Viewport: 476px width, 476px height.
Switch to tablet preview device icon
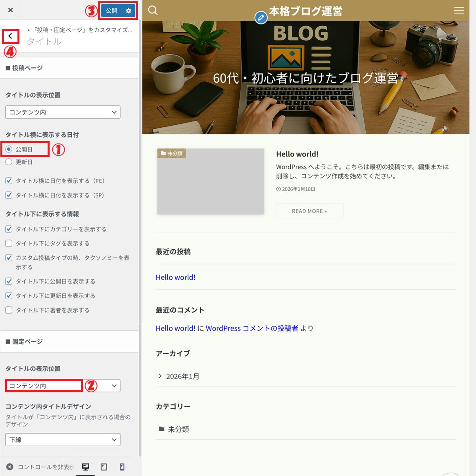click(x=104, y=467)
